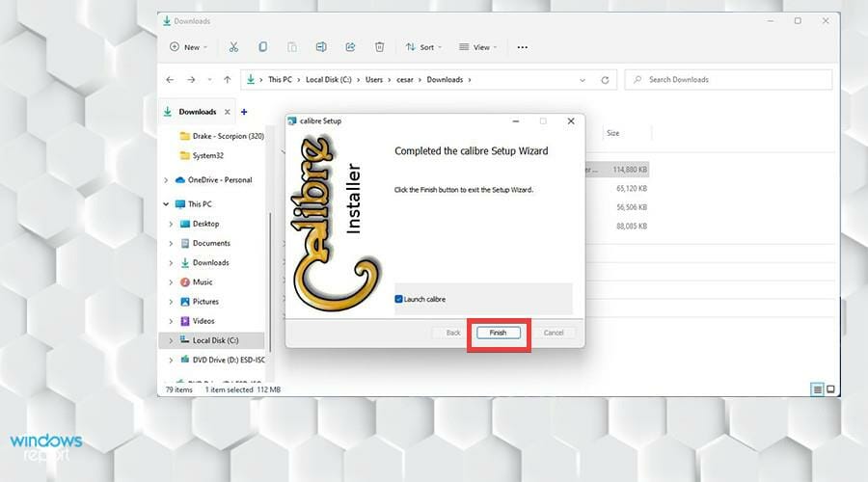Image resolution: width=868 pixels, height=482 pixels.
Task: Open recent locations dropdown arrow
Action: click(209, 80)
